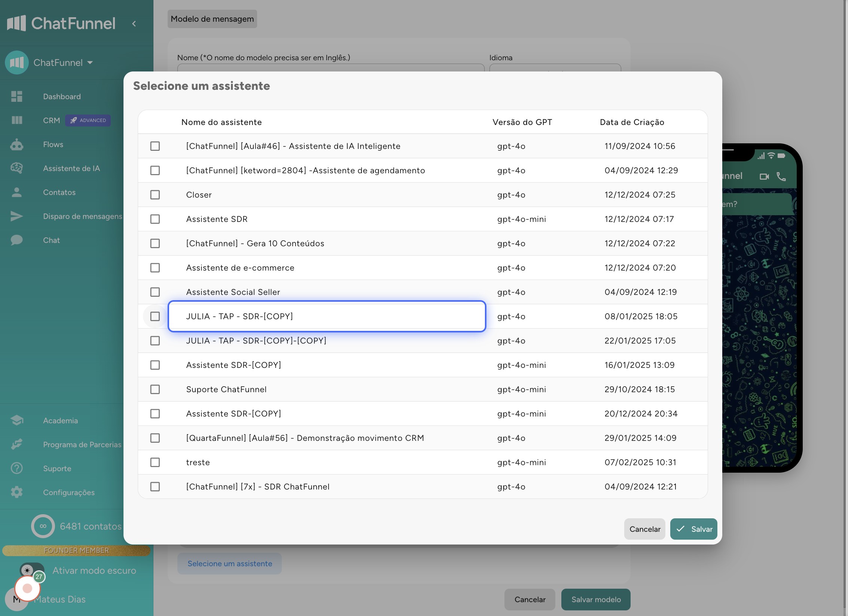Click the ChatFunnel logo icon
Screen dimensions: 848x616
click(x=16, y=23)
